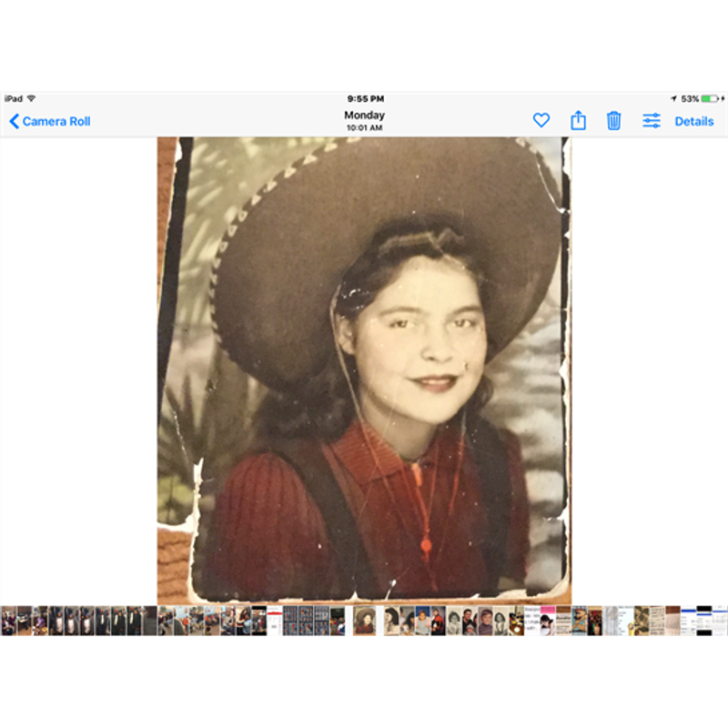728x728 pixels.
Task: Open the red-and-white screenshot thumbnail
Action: [274, 621]
